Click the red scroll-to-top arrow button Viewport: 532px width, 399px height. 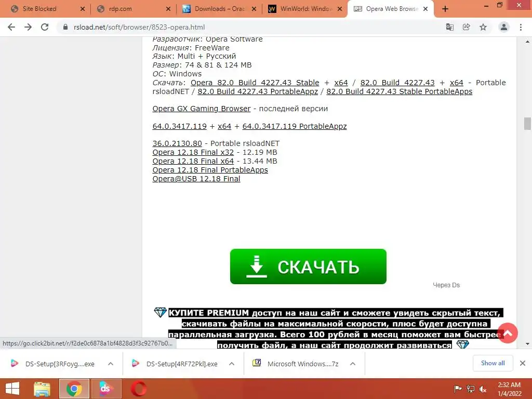tap(508, 333)
